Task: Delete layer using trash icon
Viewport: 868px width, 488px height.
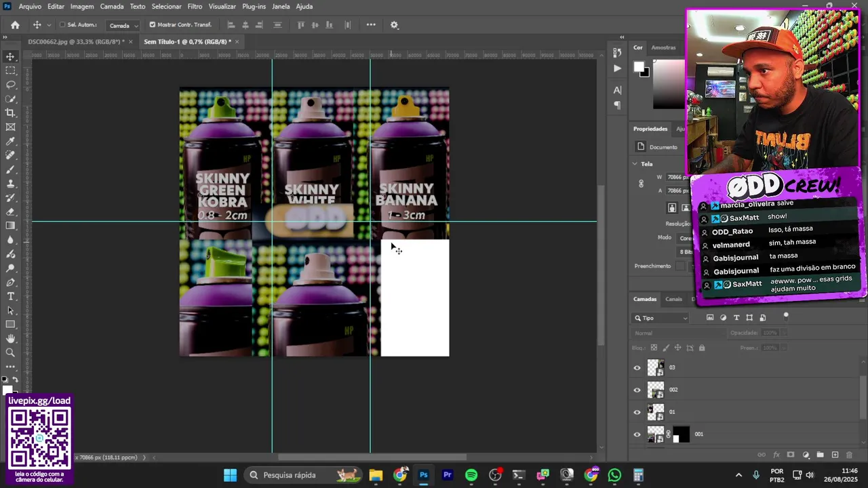Action: point(850,455)
